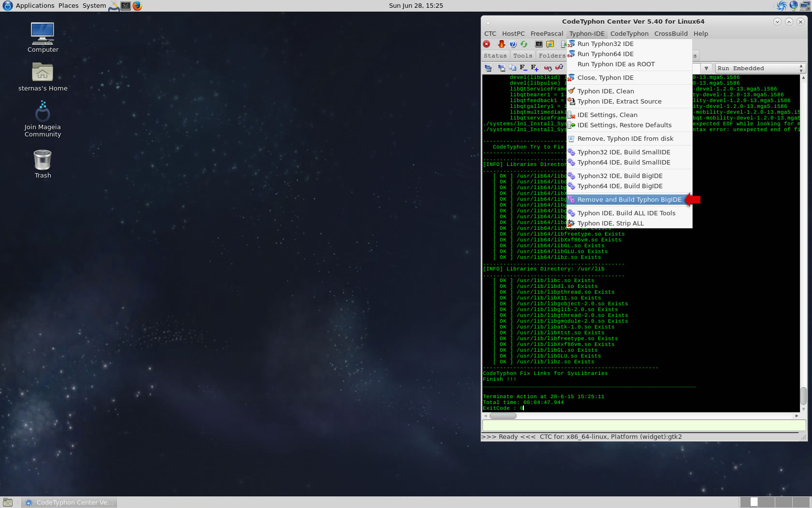Switch to the Folders tab
This screenshot has height=508, width=812.
click(x=551, y=56)
